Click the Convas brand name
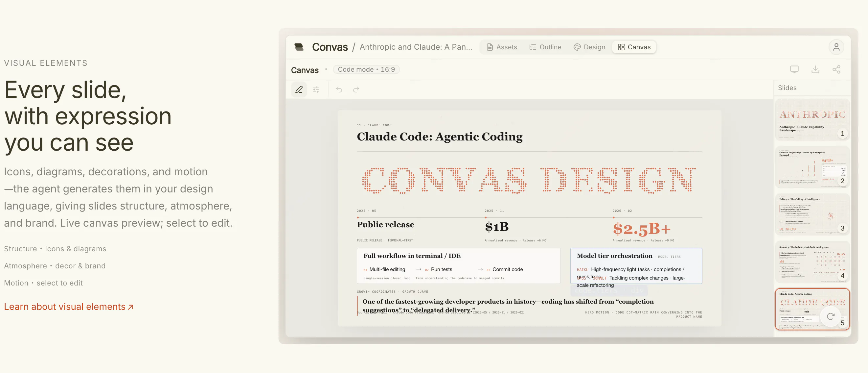 tap(330, 47)
